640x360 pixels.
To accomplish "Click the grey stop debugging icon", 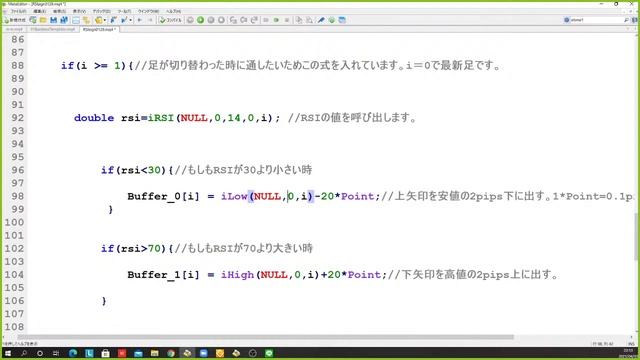I will 221,20.
